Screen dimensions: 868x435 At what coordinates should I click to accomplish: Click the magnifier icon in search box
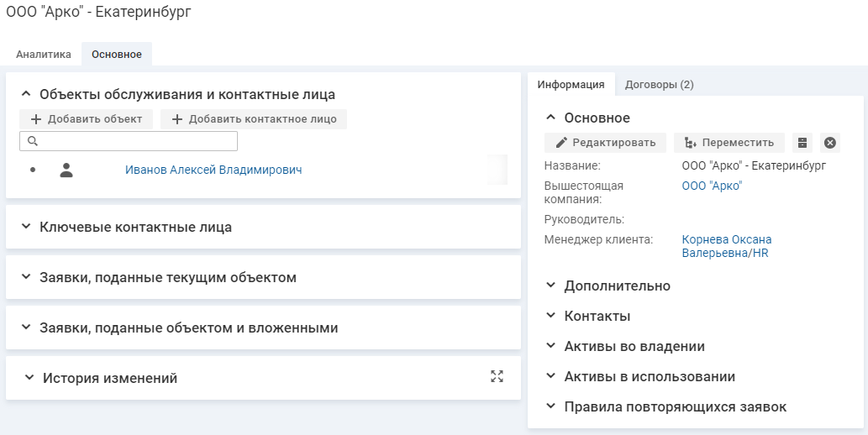(x=33, y=141)
